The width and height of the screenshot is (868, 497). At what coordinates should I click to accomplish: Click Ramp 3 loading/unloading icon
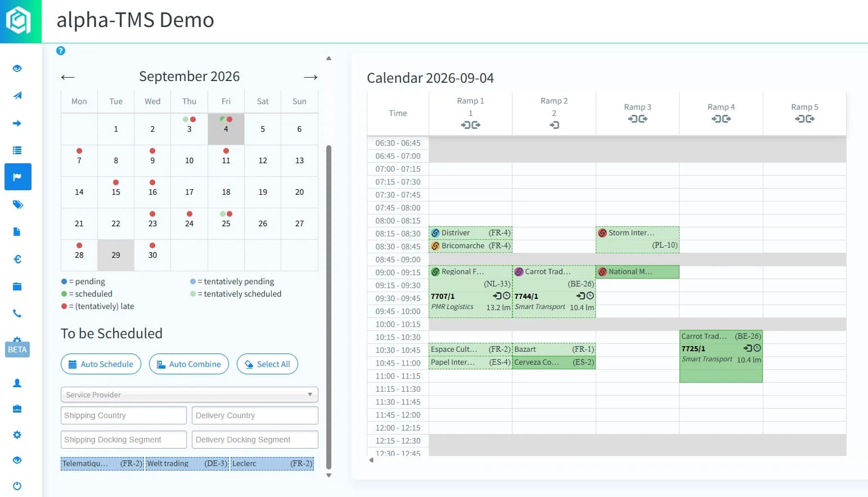pyautogui.click(x=638, y=119)
